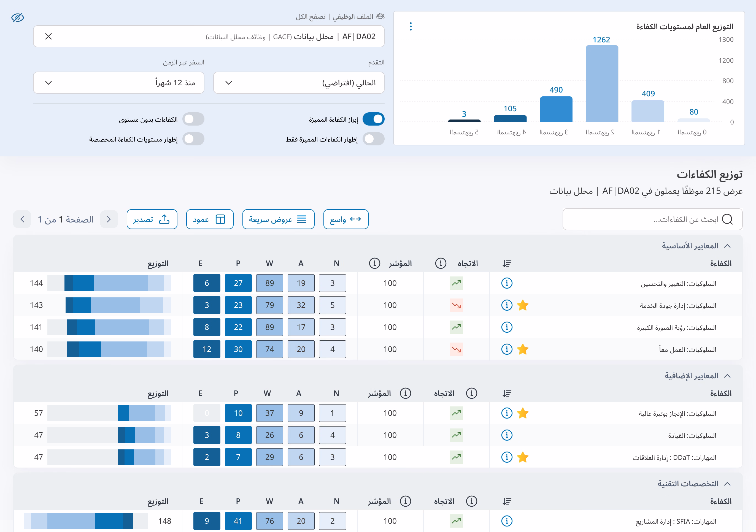Viewport: 756px width, 532px height.
Task: Collapse the التخصصات التقنية section
Action: coord(728,484)
